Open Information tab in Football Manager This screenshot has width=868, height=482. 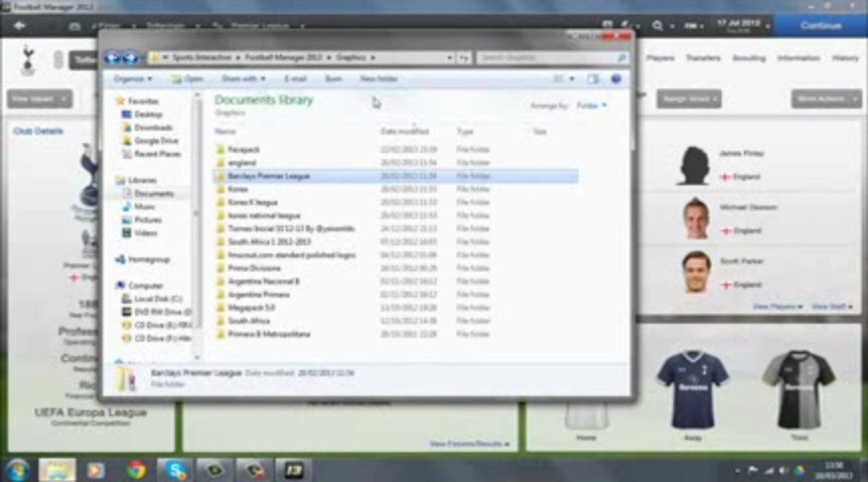(x=798, y=58)
